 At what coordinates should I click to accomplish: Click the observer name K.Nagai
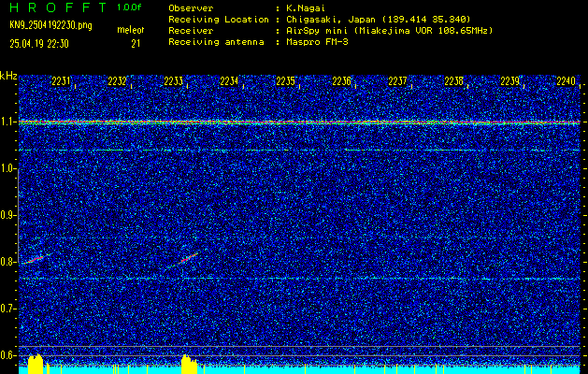(x=306, y=8)
